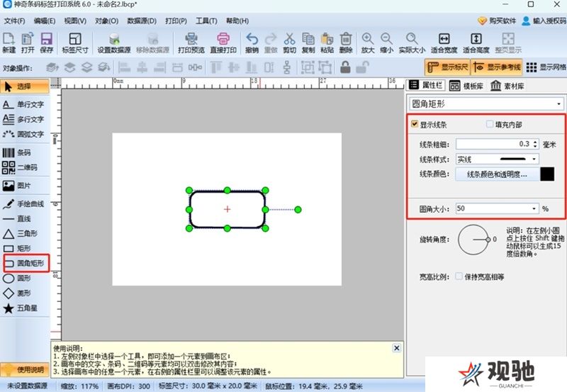Screen dimensions: 567x392
Task: Open 打印预览 print preview
Action: click(x=191, y=43)
